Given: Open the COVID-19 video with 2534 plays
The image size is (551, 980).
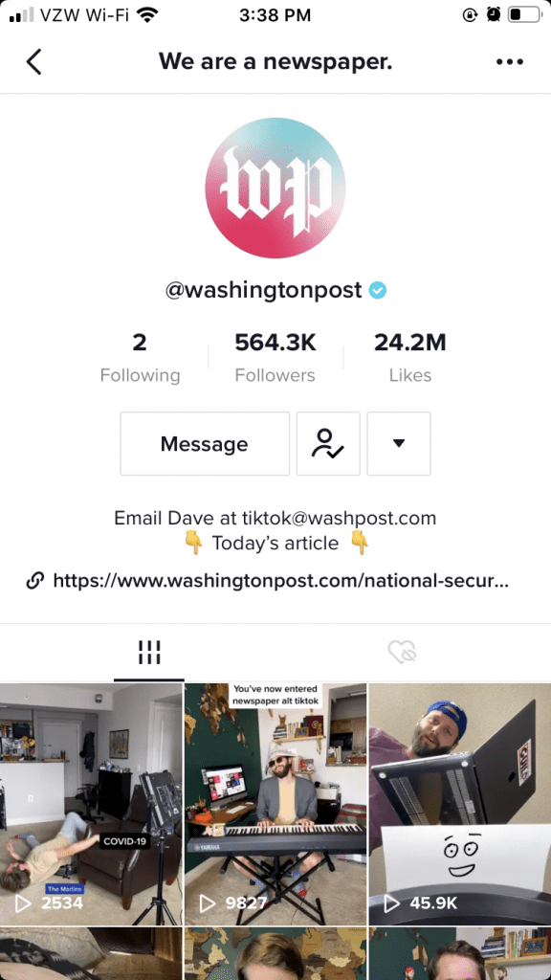Looking at the screenshot, I should (x=91, y=804).
